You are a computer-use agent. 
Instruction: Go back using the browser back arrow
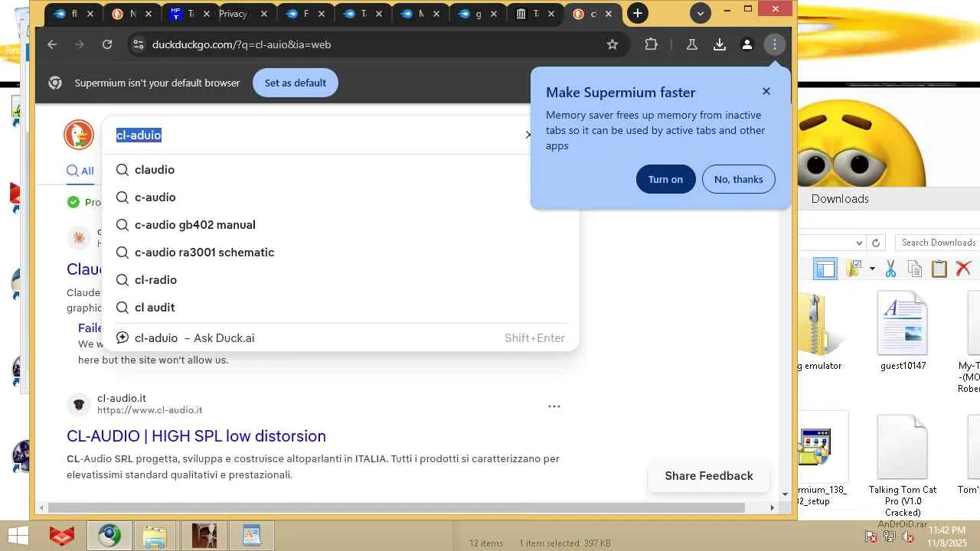point(52,44)
